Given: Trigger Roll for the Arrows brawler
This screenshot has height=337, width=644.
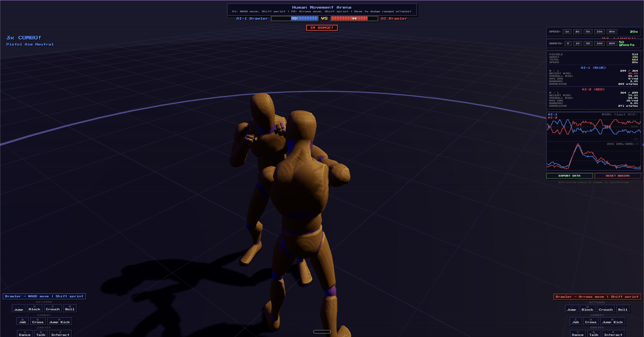Looking at the screenshot, I should [623, 309].
